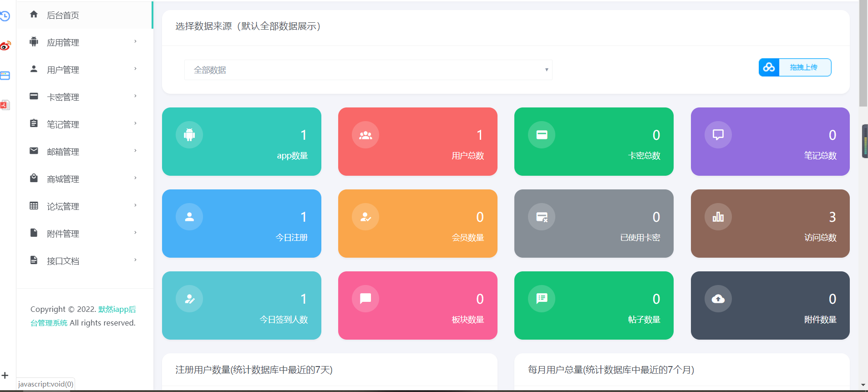The width and height of the screenshot is (868, 392).
Task: Open the Weibo icon in left strip
Action: [x=5, y=46]
